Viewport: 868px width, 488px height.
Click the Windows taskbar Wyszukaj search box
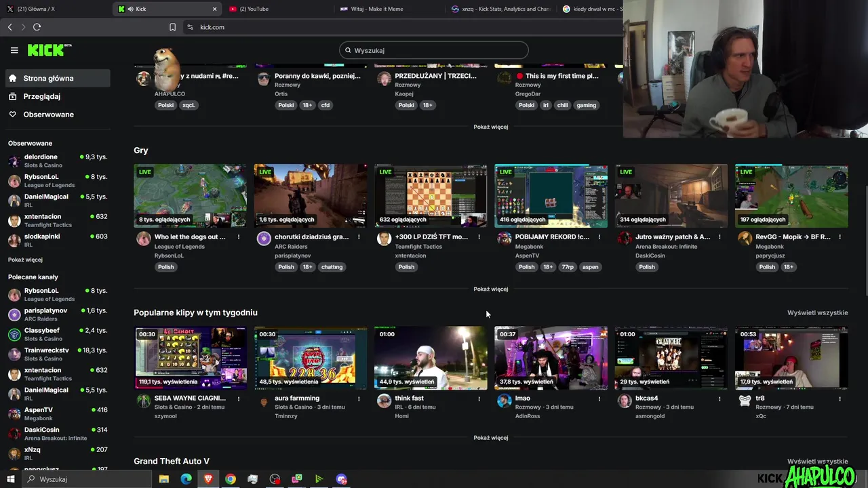click(86, 479)
